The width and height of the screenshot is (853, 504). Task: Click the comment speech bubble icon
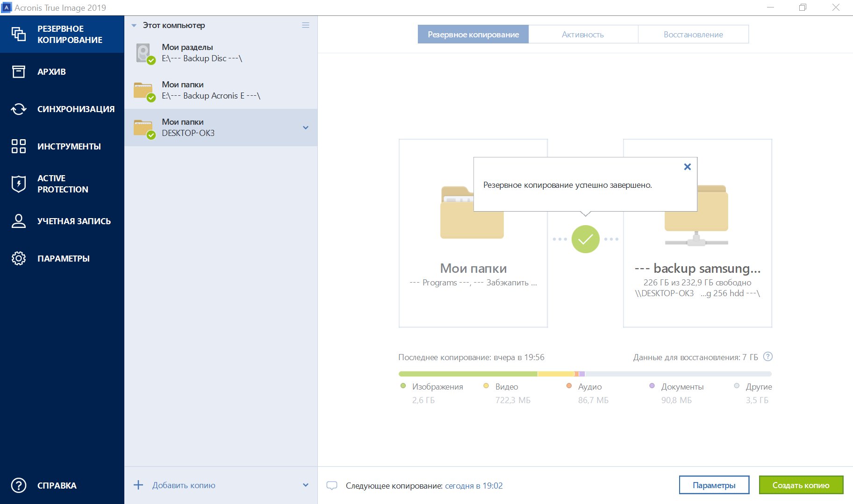point(332,486)
